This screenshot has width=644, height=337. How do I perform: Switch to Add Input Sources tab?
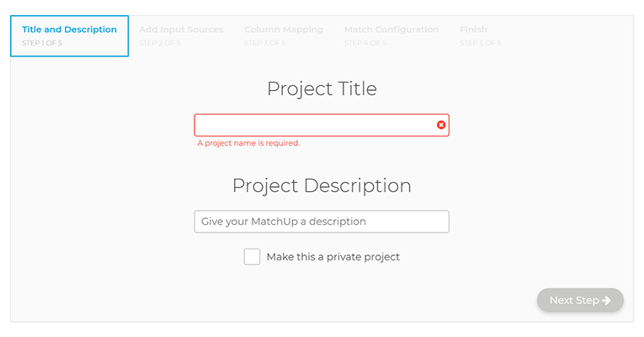[x=181, y=29]
